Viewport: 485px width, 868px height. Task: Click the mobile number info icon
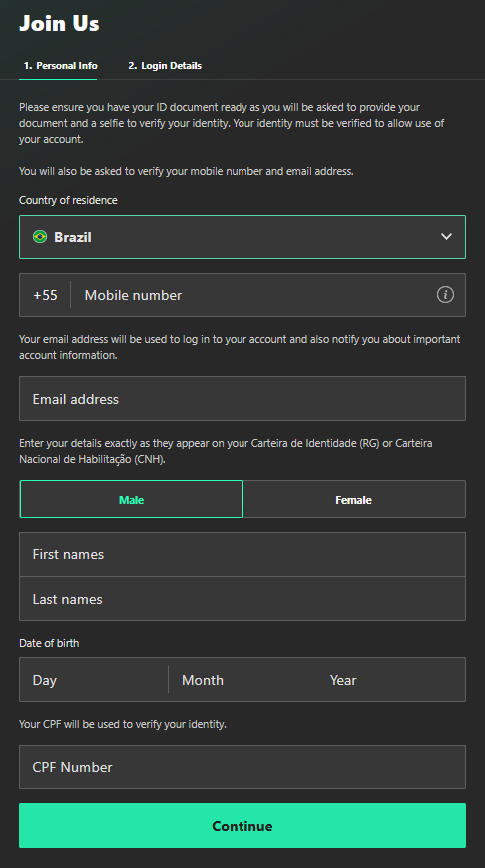(x=445, y=295)
